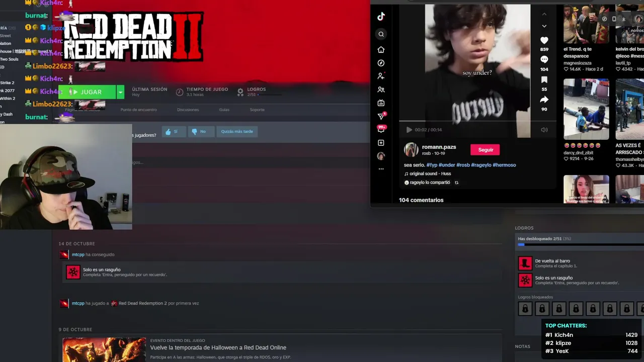Click the #fyp hashtag
This screenshot has height=362, width=644.
[432, 165]
